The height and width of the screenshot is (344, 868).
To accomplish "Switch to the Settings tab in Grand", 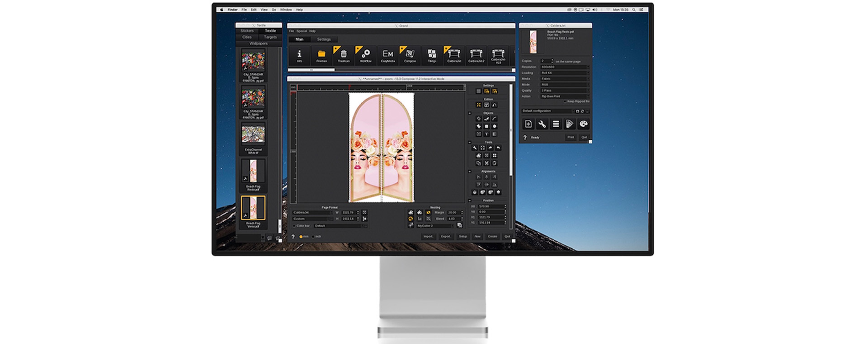I will (324, 39).
